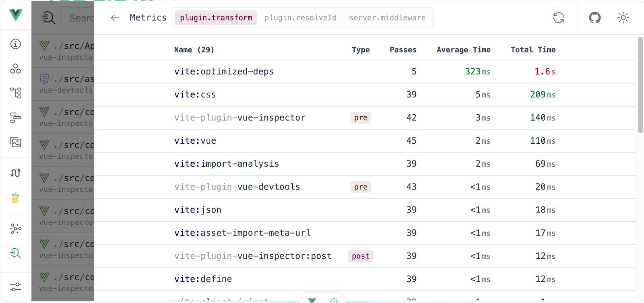644x303 pixels.
Task: Click the Type column header
Action: click(361, 50)
